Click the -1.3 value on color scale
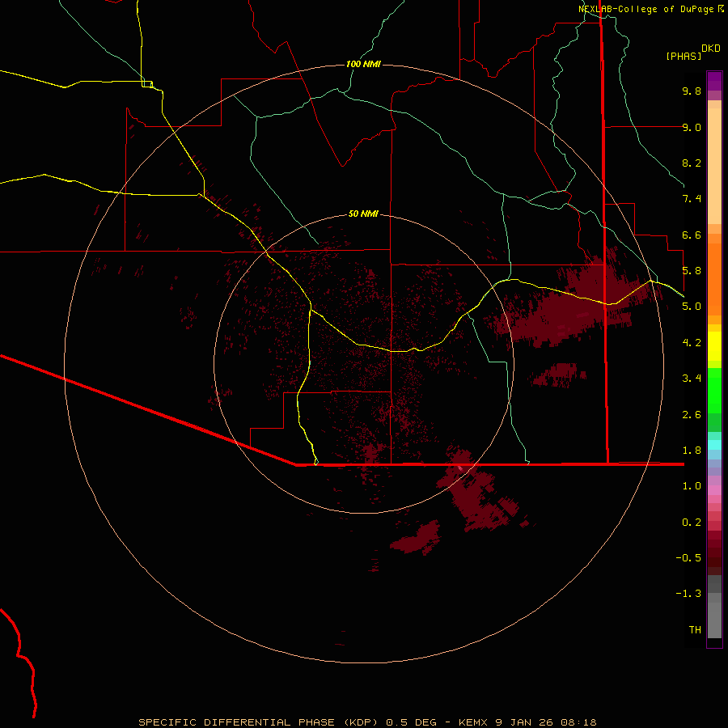 [x=688, y=594]
